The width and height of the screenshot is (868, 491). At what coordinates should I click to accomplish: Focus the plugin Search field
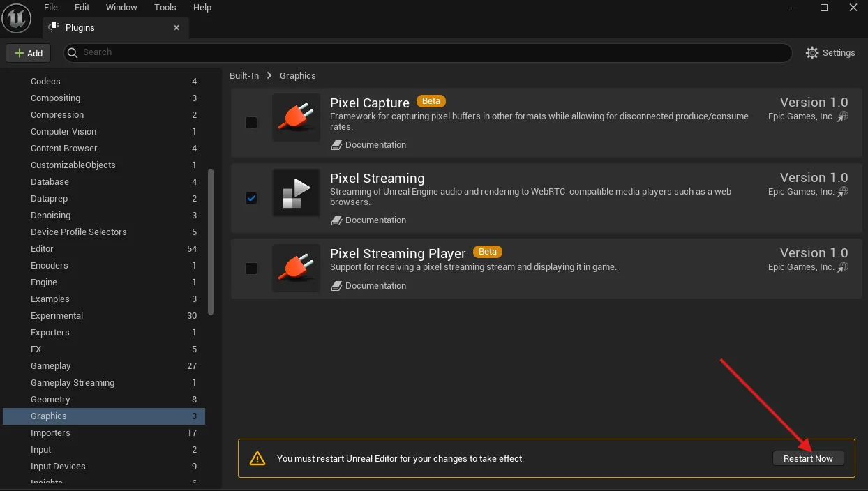tap(428, 52)
